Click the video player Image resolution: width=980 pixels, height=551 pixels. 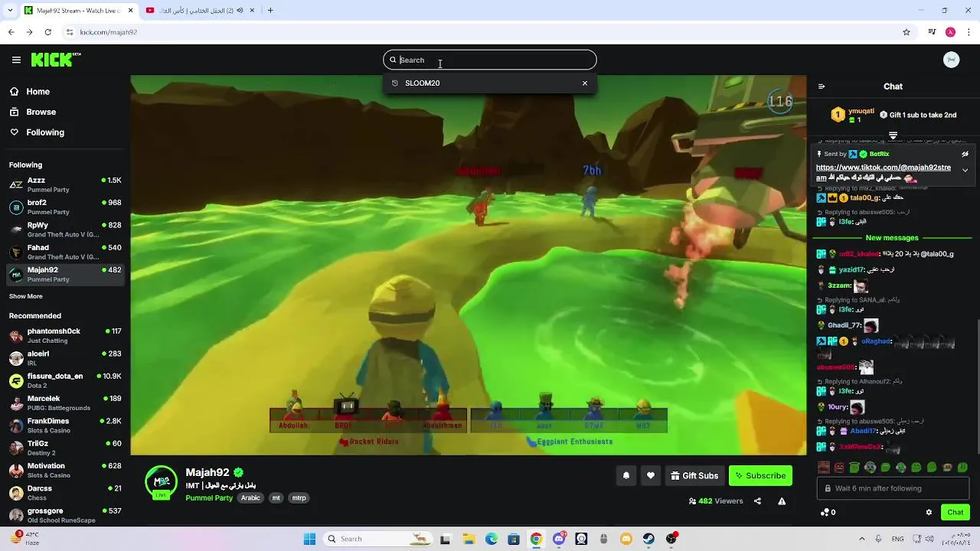[468, 265]
